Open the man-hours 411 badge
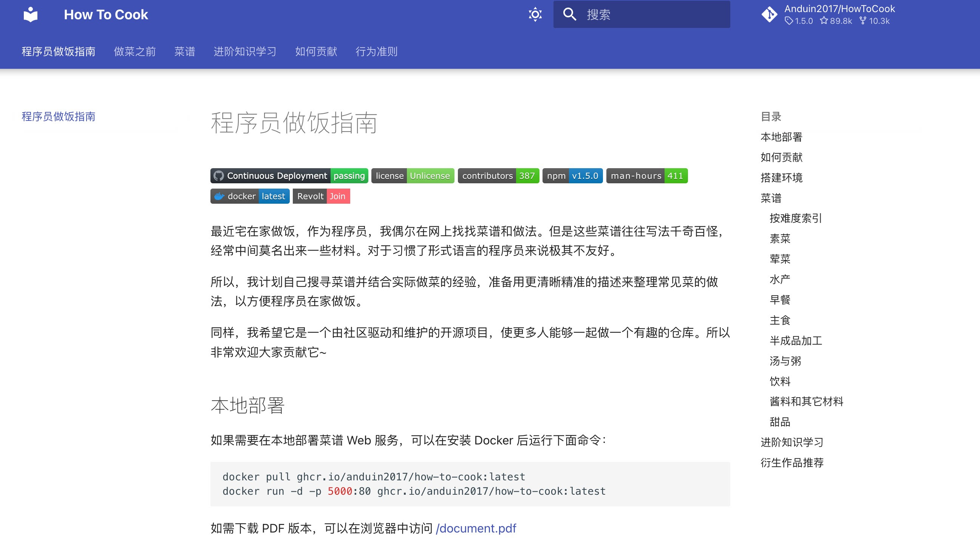Viewport: 980px width, 548px height. (x=647, y=176)
